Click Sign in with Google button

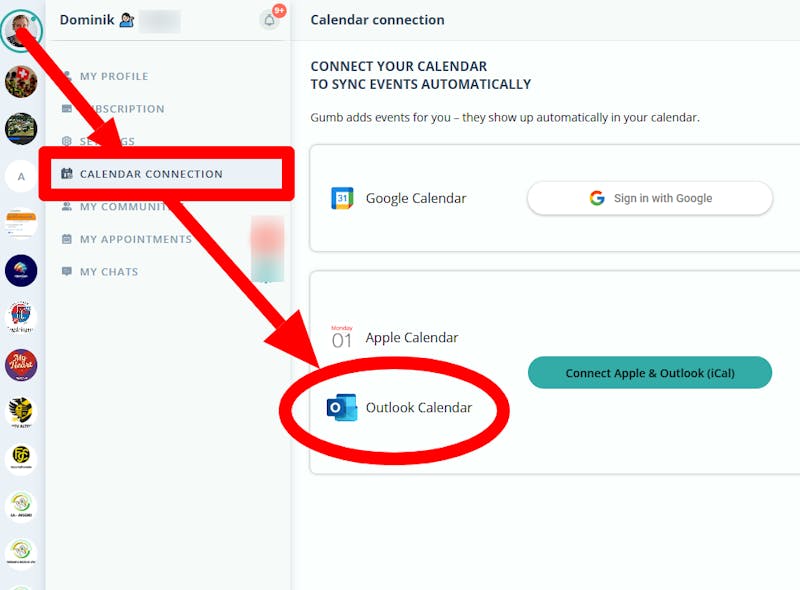[x=650, y=198]
